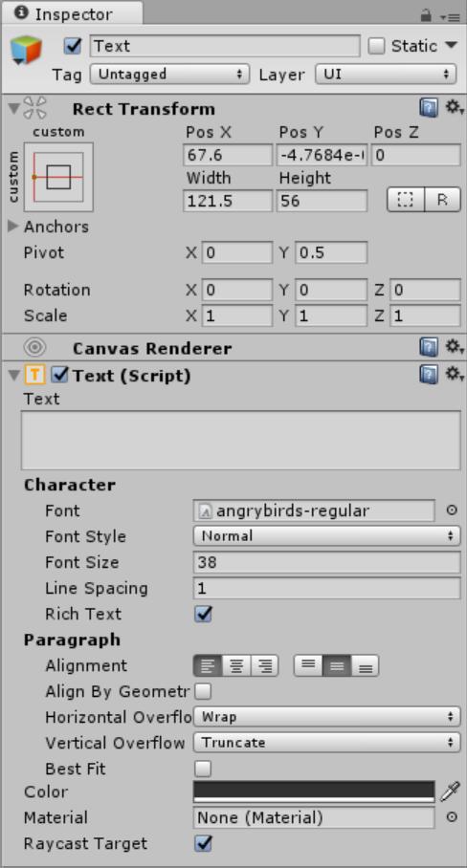This screenshot has width=467, height=868.
Task: Click the Inspector lock icon
Action: pyautogui.click(x=426, y=15)
